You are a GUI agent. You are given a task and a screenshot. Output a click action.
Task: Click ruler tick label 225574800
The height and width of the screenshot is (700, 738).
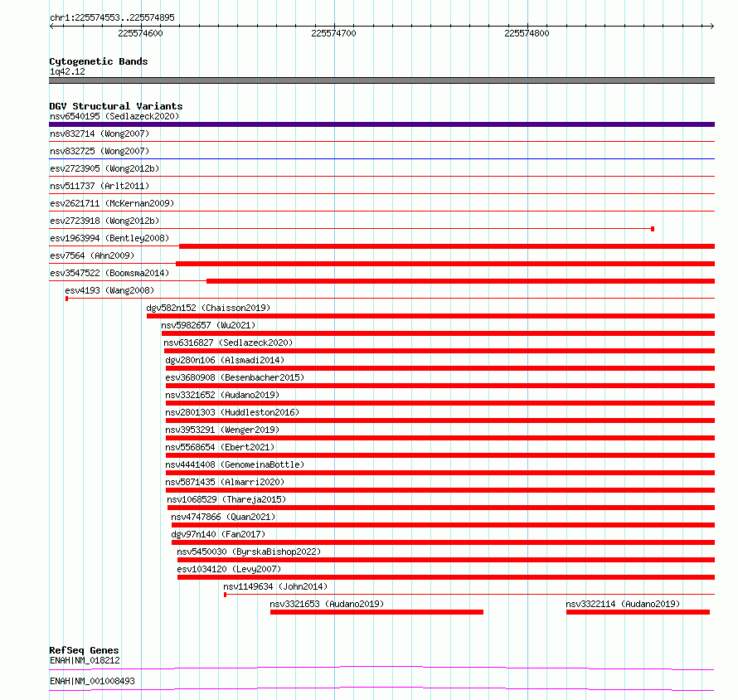pos(527,33)
